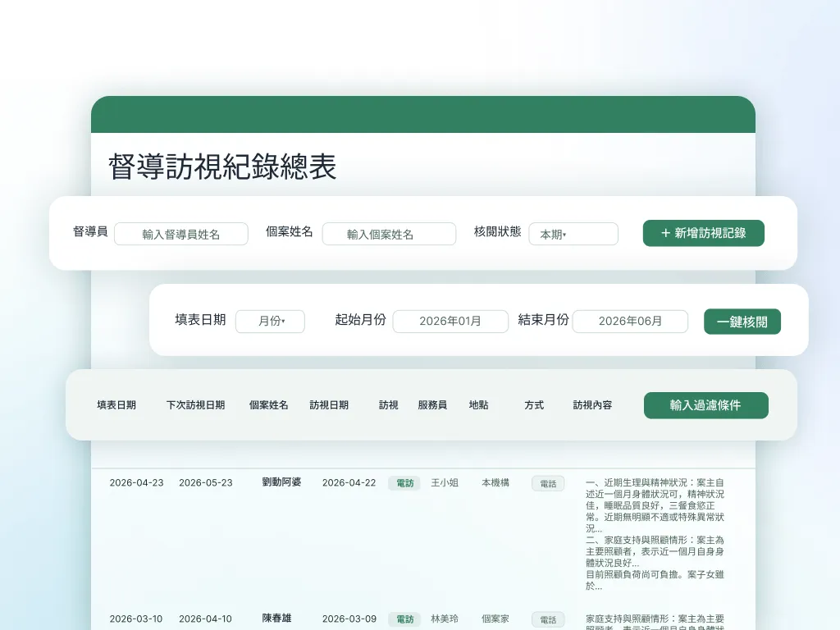Select the 2026-05-23 next visit date cell
Screen dimensions: 840x630
(206, 482)
